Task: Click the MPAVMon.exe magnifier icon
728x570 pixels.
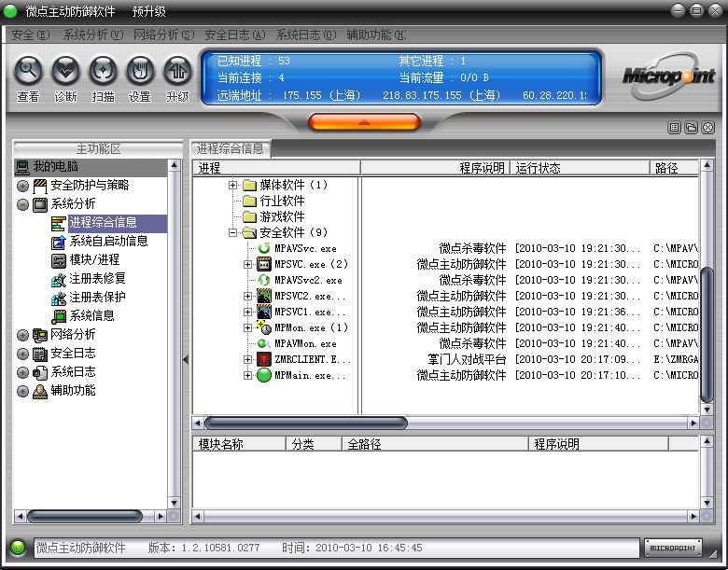Action: point(264,343)
